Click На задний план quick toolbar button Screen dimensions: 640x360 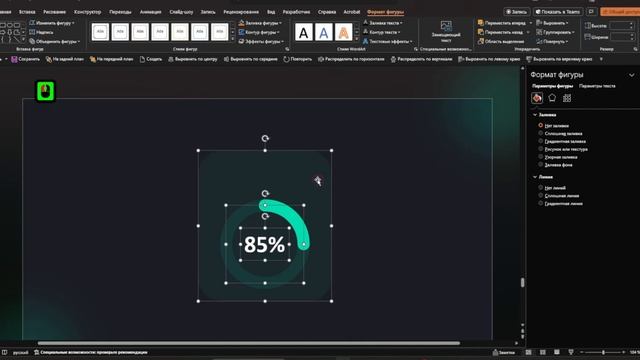[x=64, y=59]
